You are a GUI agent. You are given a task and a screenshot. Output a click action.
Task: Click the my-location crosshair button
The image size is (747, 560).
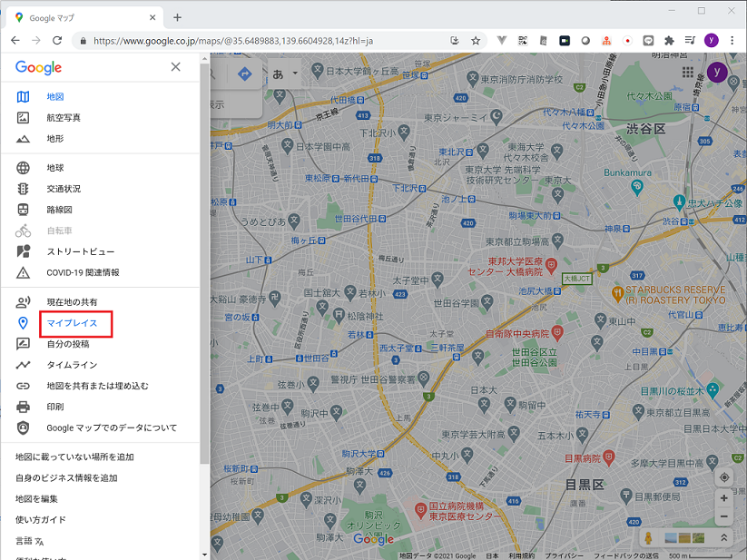click(x=723, y=476)
